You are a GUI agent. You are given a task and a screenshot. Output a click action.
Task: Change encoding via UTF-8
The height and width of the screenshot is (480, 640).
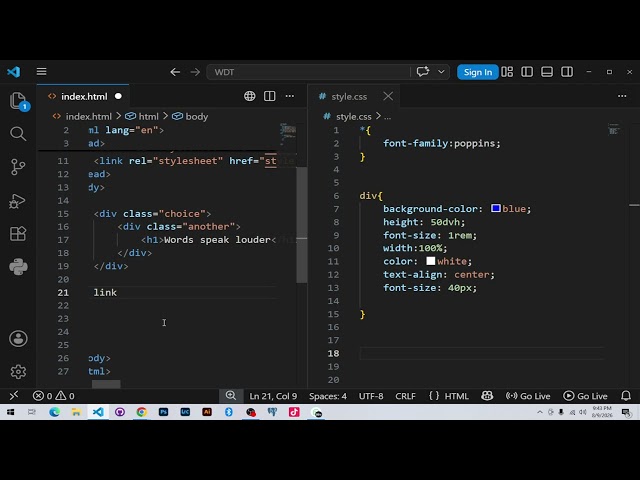[371, 396]
